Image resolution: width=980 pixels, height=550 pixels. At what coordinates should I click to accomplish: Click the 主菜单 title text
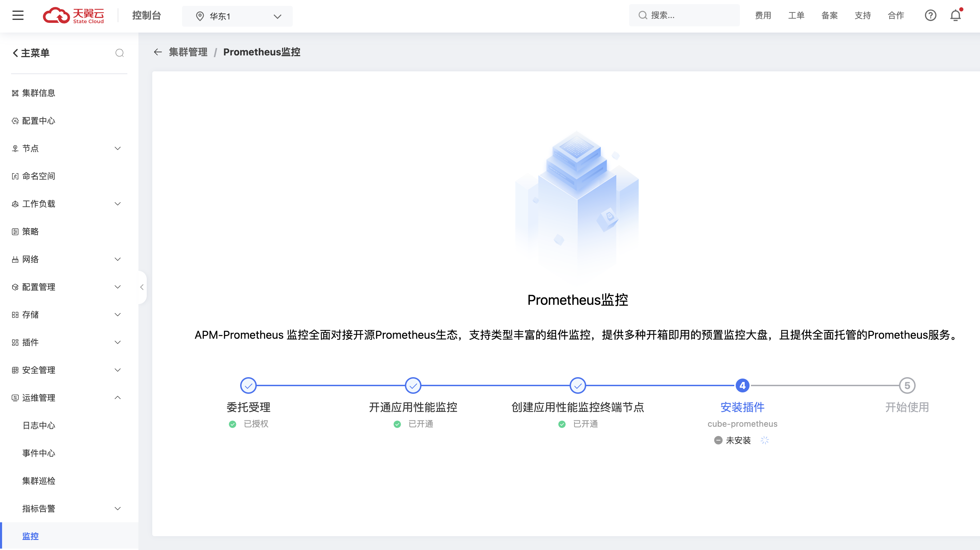click(x=35, y=53)
